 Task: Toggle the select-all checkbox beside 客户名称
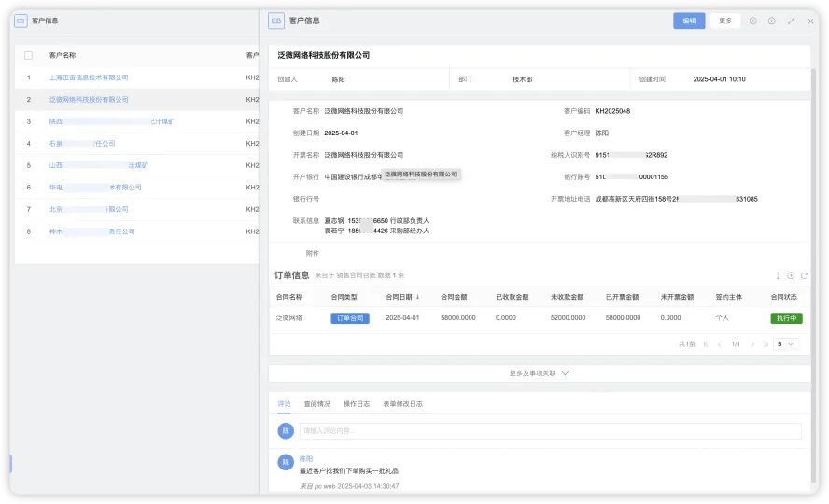pos(29,55)
